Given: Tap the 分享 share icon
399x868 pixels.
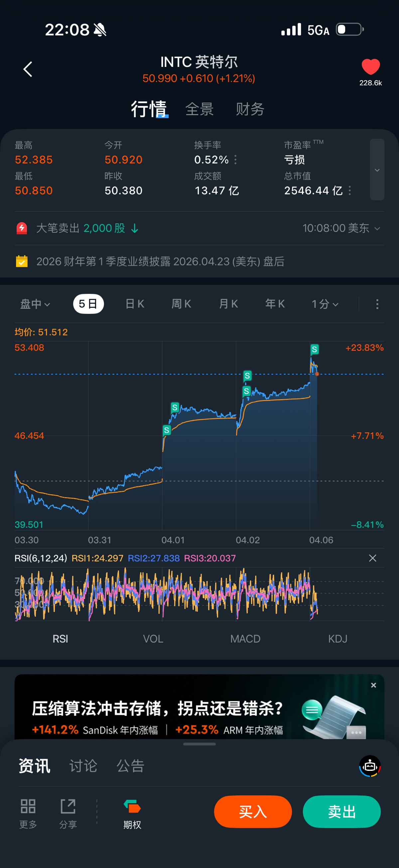Looking at the screenshot, I should tap(68, 807).
